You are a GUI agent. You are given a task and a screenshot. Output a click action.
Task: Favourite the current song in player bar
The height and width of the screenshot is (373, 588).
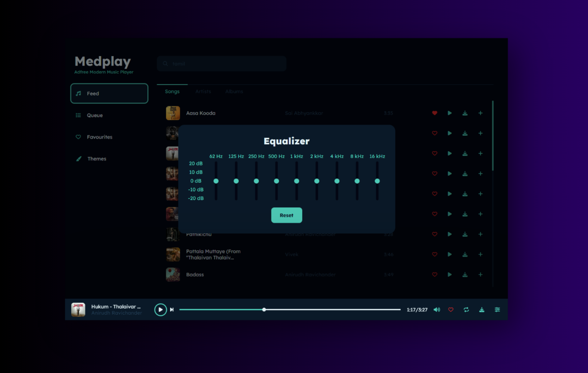coord(451,310)
